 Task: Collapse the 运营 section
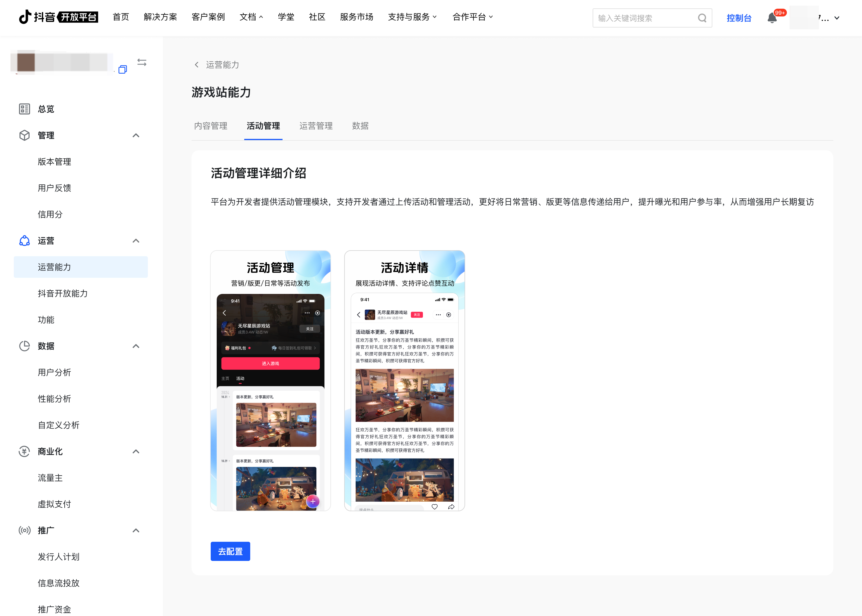pos(136,241)
